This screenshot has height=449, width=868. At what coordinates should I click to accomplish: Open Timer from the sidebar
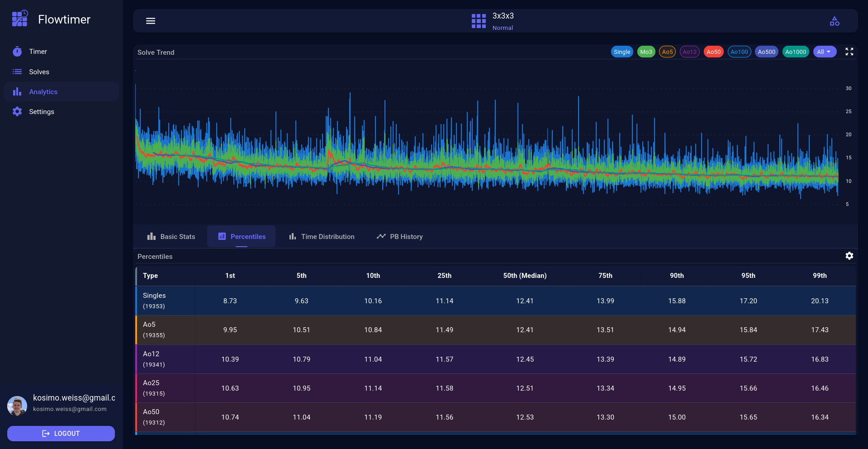(x=38, y=52)
